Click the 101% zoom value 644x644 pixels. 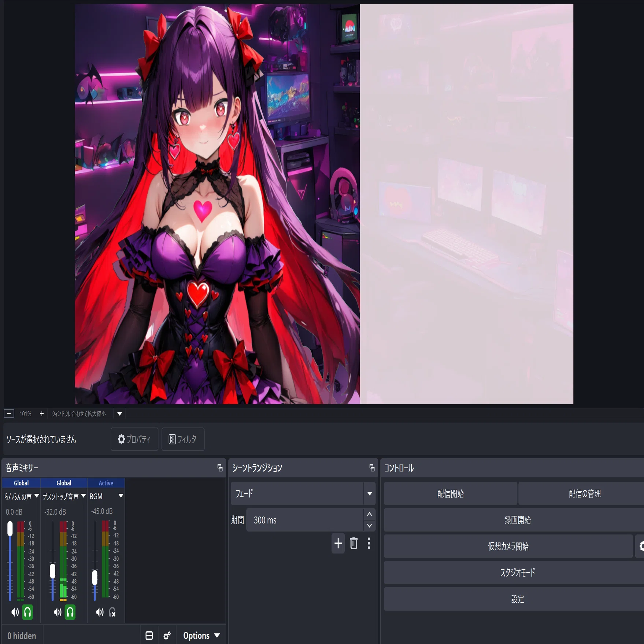(x=25, y=414)
